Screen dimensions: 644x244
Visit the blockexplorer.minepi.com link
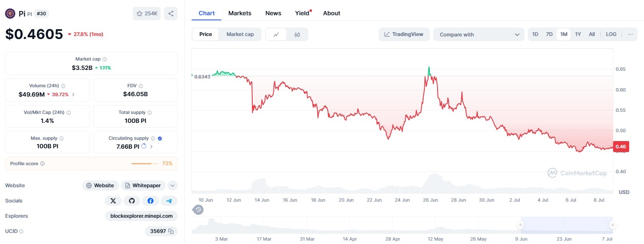click(x=141, y=216)
